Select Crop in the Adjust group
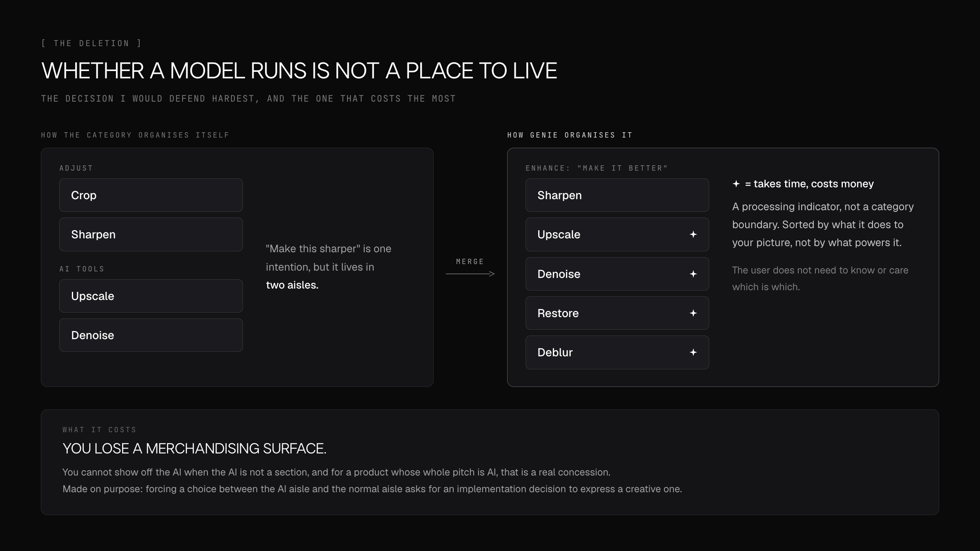The image size is (980, 551). click(151, 195)
